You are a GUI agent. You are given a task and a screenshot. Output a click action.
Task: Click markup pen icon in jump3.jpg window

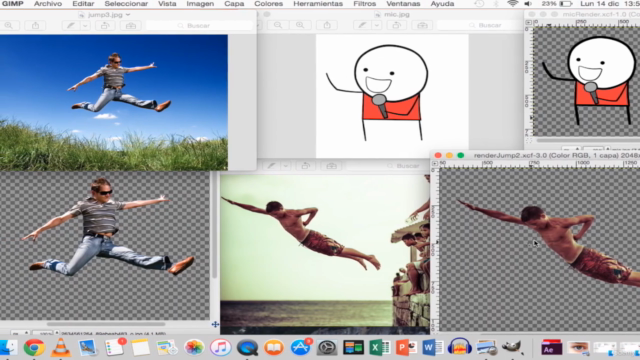click(x=71, y=26)
